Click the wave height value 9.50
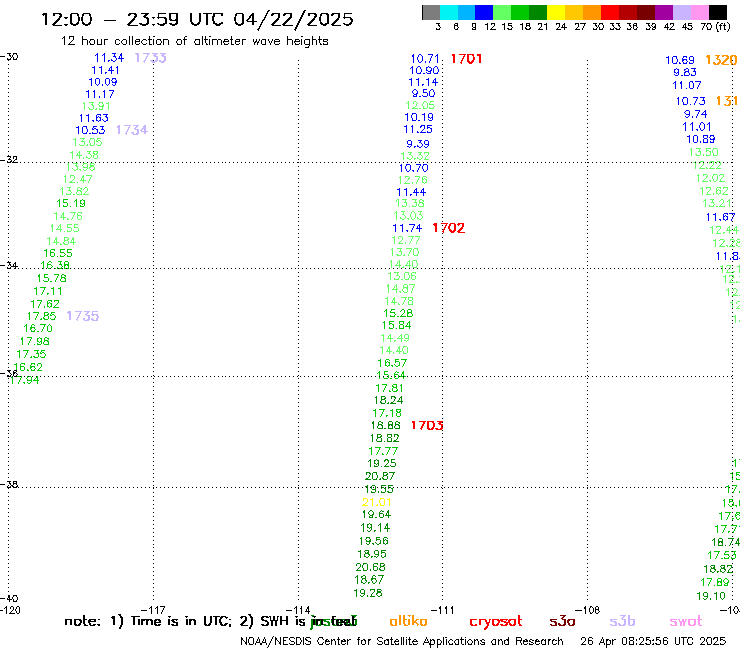740x650 pixels. (423, 93)
